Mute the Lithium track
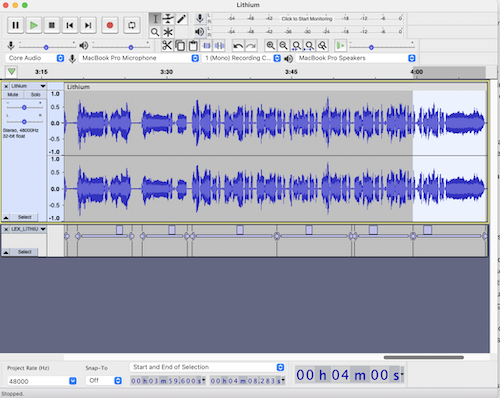 coord(13,95)
